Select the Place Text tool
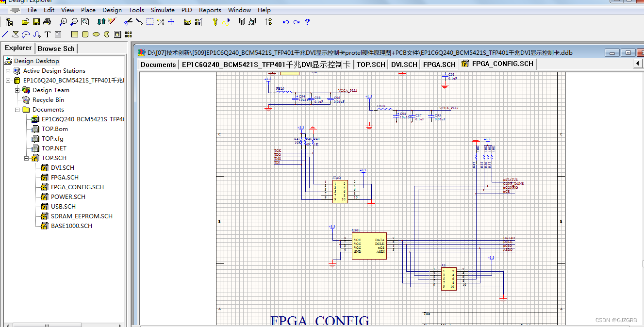Image resolution: width=644 pixels, height=327 pixels. point(47,34)
